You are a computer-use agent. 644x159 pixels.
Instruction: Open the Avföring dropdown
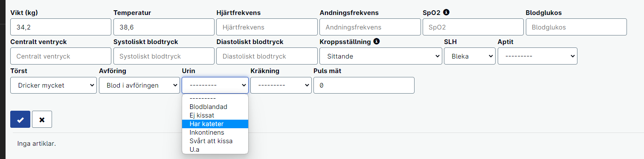click(x=139, y=85)
